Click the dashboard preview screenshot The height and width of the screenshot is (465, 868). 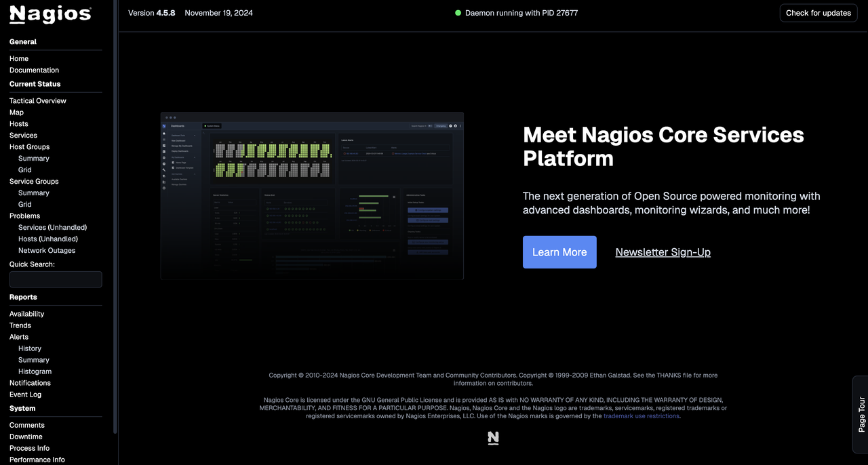tap(312, 196)
